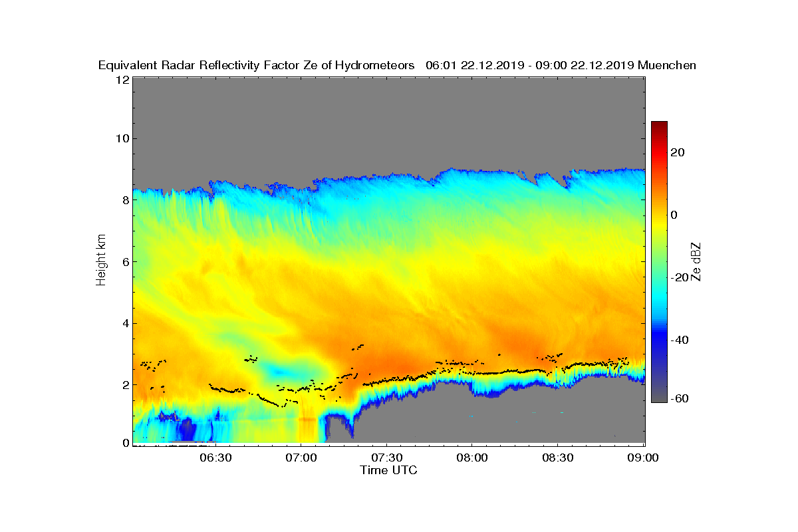Screen dimensions: 798x532
Task: Click the date range '06:01 22.12.2019 - 09:00 22.12.2019 Muenchen'
Action: coord(561,65)
